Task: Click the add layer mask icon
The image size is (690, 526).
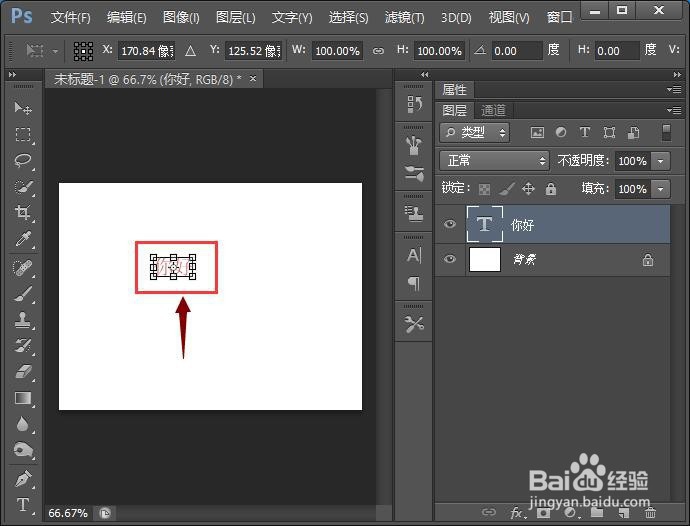Action: 543,513
